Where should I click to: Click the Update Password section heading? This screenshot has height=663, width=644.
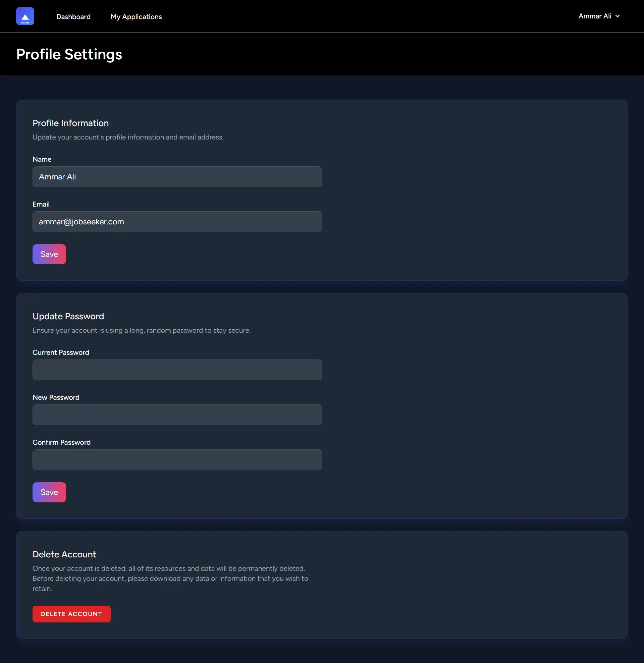click(x=68, y=316)
